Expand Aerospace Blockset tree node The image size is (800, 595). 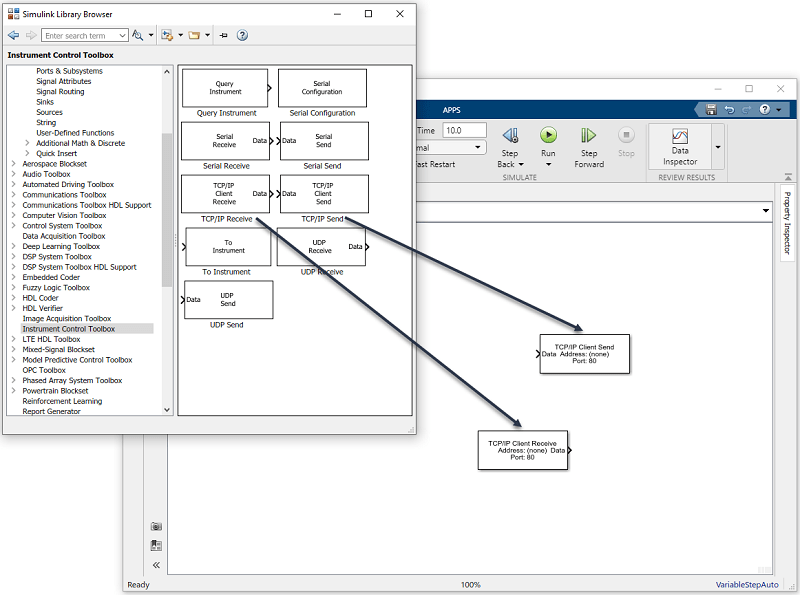tap(14, 164)
